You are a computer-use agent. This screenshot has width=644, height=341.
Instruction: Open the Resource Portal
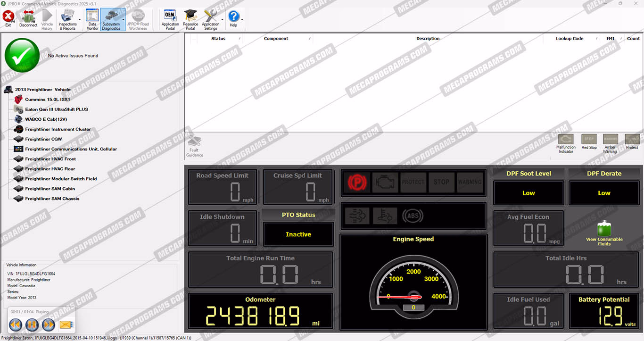[190, 19]
